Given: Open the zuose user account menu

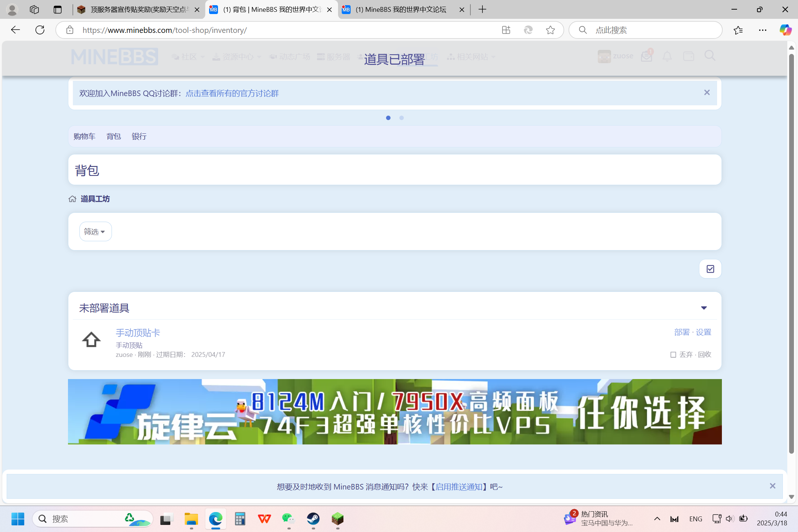Looking at the screenshot, I should tap(615, 56).
